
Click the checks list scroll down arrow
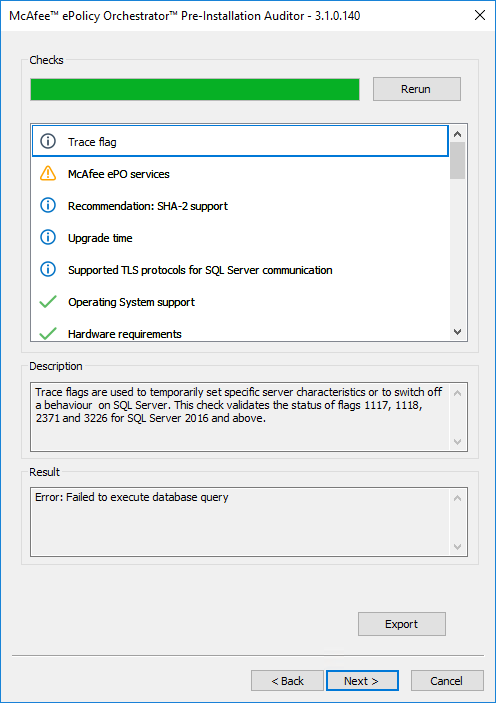pyautogui.click(x=457, y=332)
